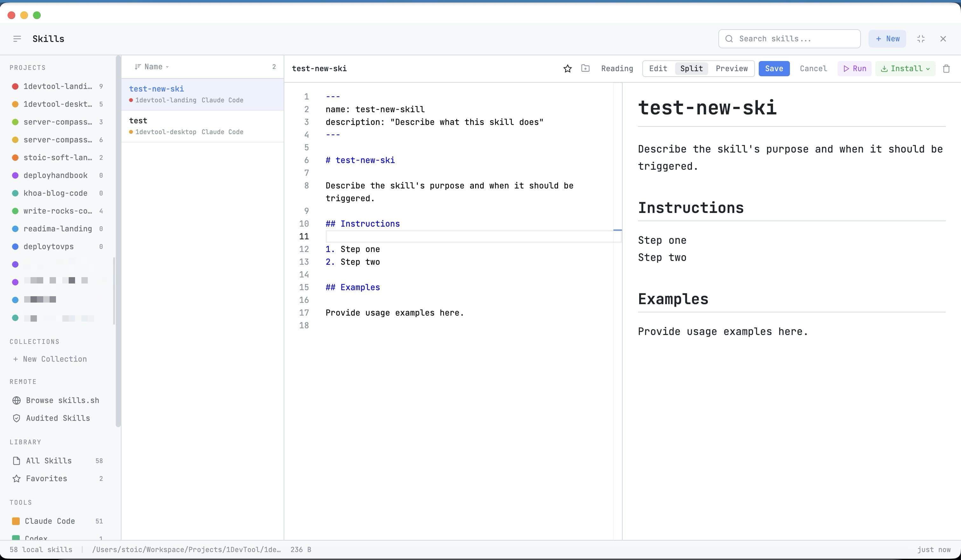Create a skill with the New button
Screen dimensions: 961x560
click(888, 38)
